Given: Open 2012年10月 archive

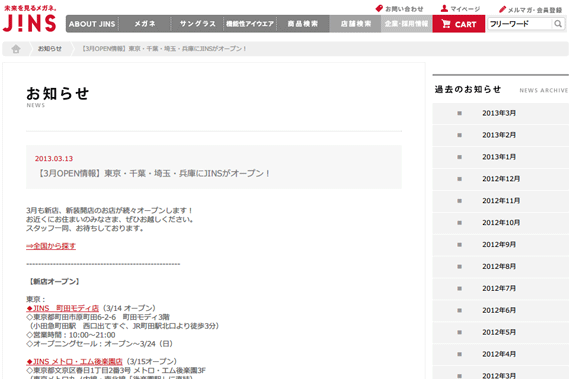Looking at the screenshot, I should (x=500, y=223).
